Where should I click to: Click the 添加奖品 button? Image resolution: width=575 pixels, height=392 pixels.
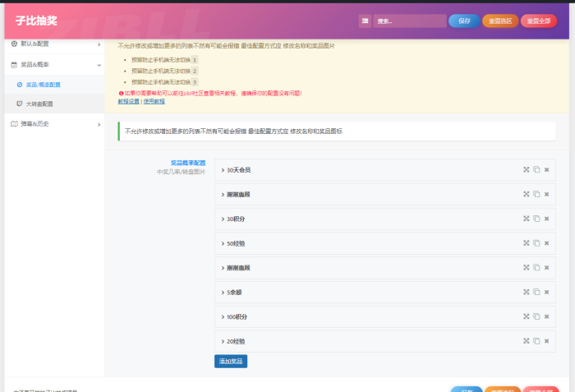231,361
